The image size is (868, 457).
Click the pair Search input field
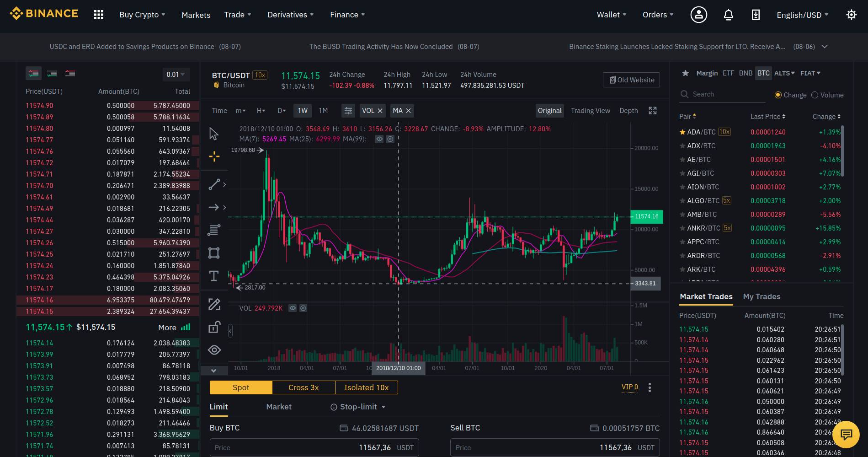(x=722, y=94)
